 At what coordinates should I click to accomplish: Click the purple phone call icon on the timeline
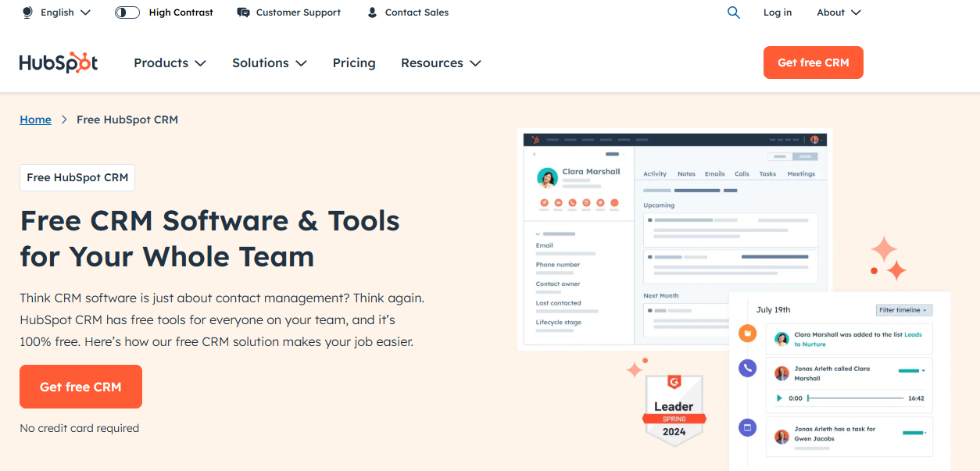point(746,368)
